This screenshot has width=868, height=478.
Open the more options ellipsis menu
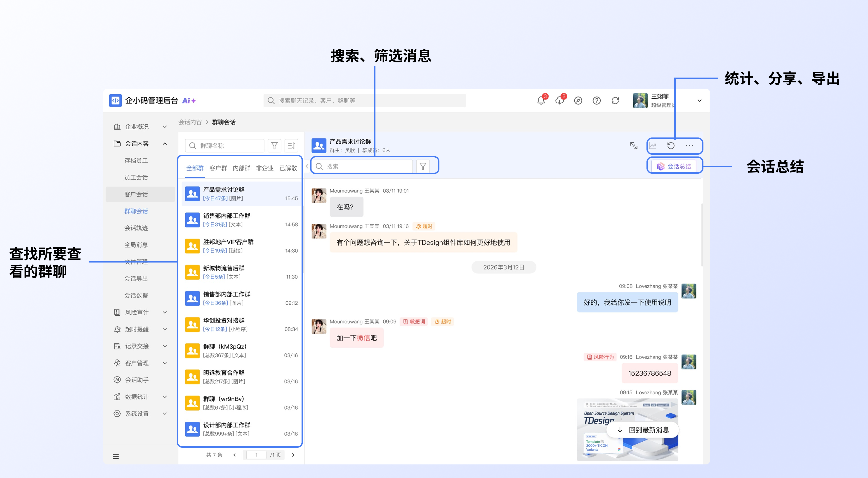pyautogui.click(x=689, y=146)
